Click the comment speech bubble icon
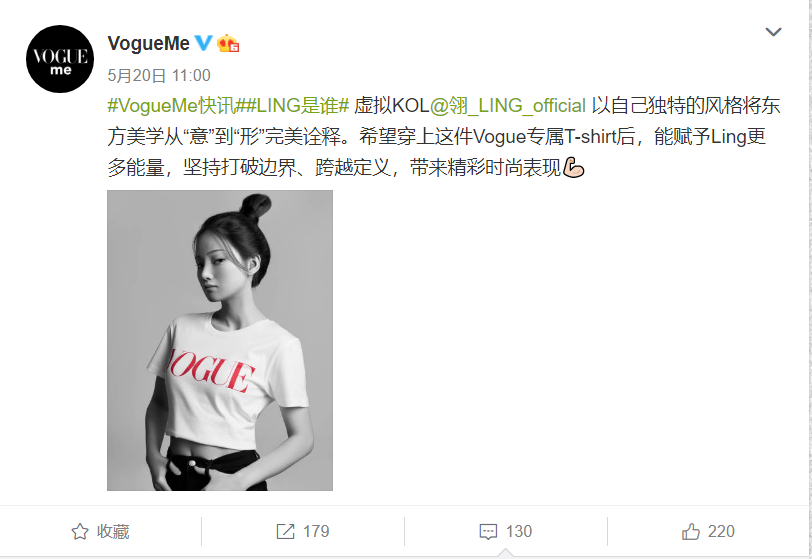The height and width of the screenshot is (559, 812). click(488, 532)
